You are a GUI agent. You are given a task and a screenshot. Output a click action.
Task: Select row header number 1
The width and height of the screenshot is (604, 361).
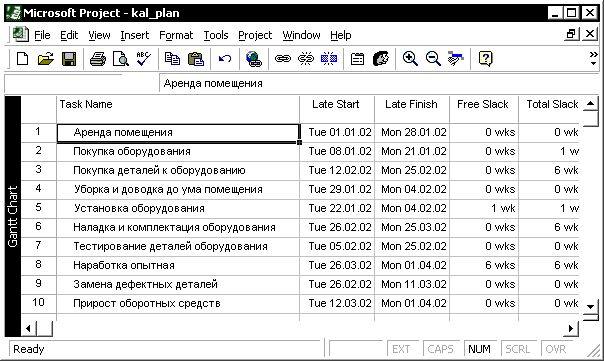point(39,132)
